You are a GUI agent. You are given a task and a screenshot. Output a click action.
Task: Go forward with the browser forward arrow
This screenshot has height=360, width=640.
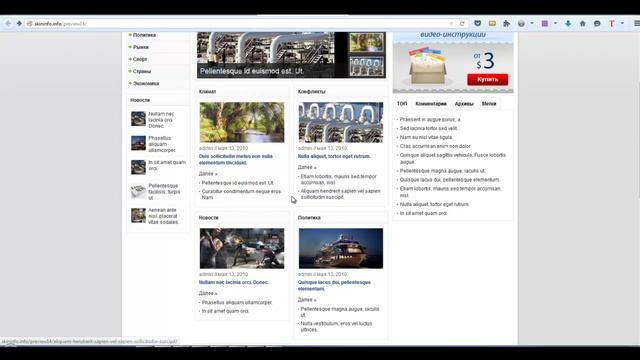click(19, 24)
